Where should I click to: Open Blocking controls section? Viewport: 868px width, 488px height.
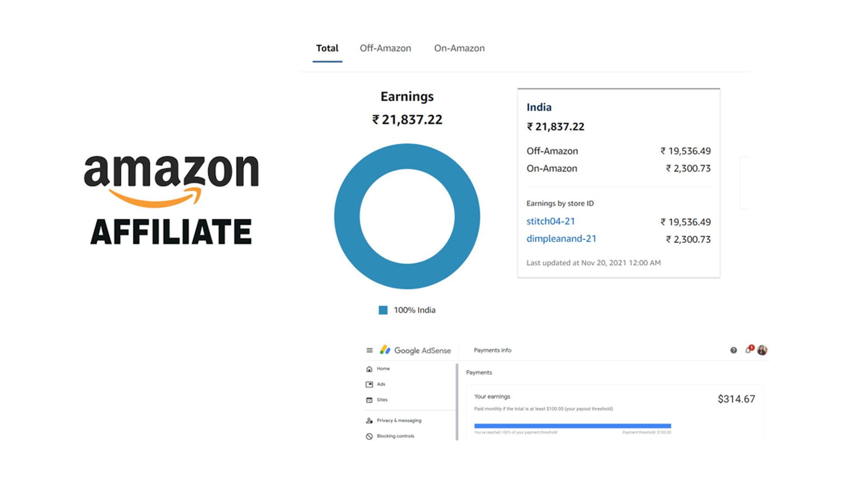(395, 436)
